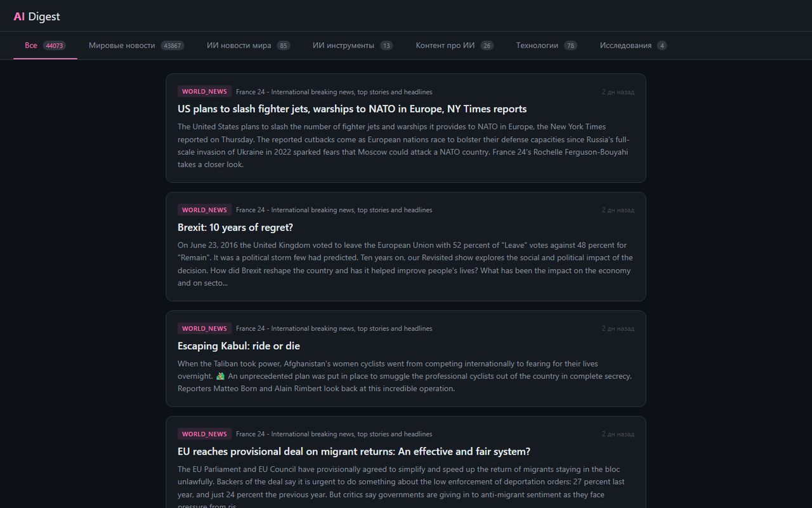
Task: Open the 'Исследования' tab
Action: 633,46
